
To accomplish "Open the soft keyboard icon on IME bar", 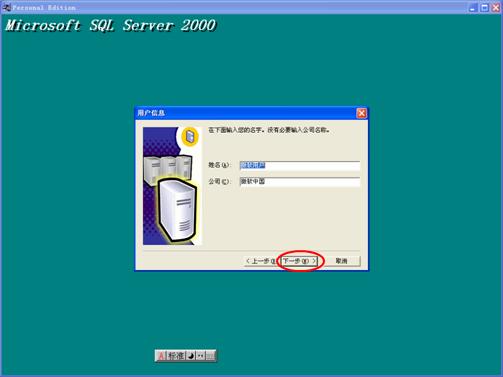I will point(210,356).
